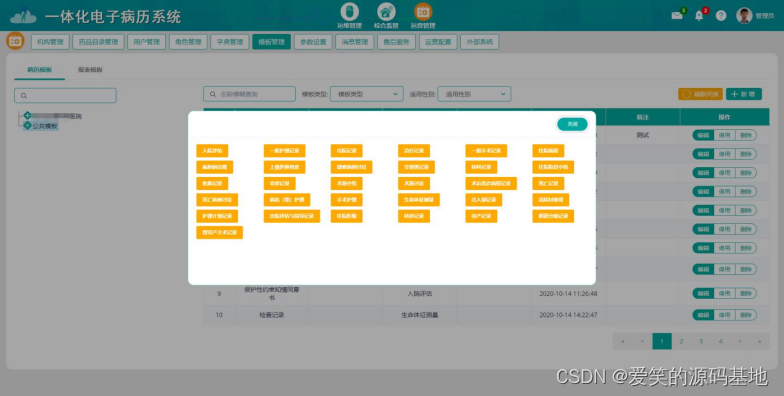Click 删除 in the 检查记录 row
The height and width of the screenshot is (396, 784).
click(x=746, y=315)
